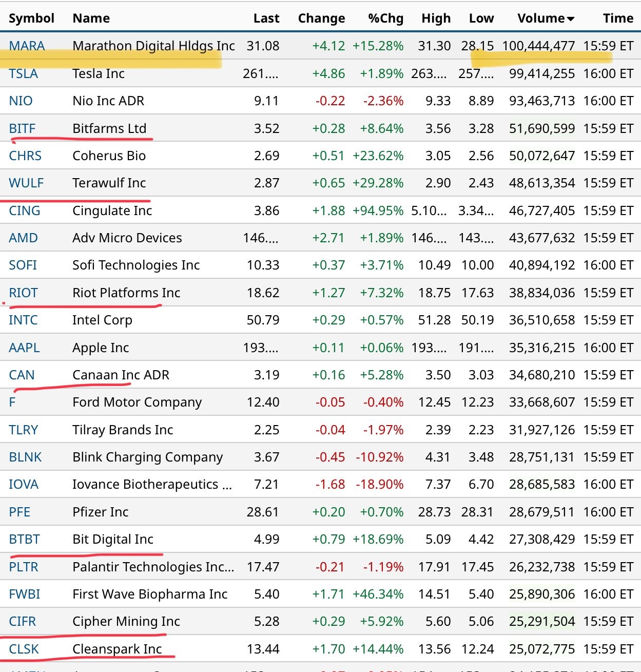Click the CING symbol link

coord(25,210)
